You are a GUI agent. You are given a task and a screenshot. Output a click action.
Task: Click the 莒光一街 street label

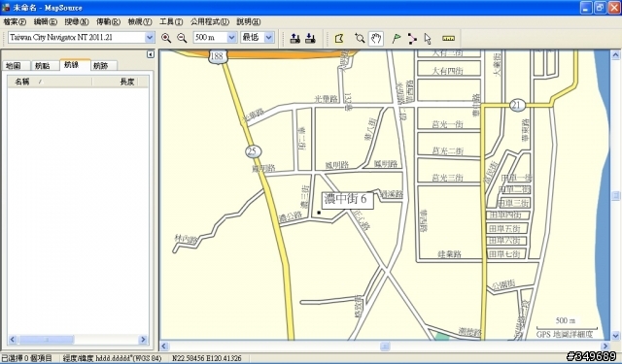[x=447, y=124]
